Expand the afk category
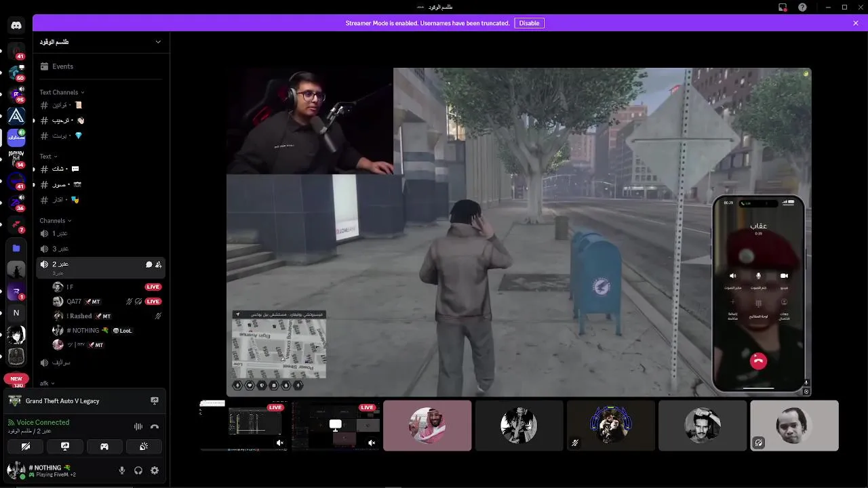Viewport: 868px width, 488px height. pos(47,384)
